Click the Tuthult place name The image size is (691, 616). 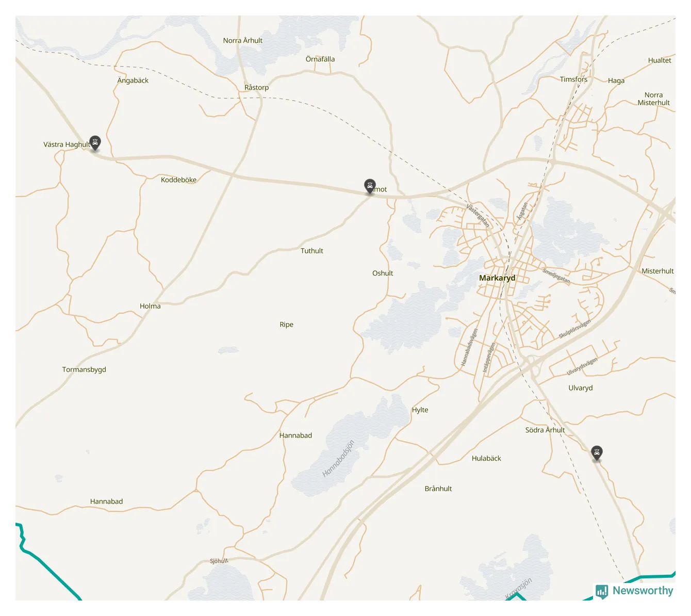312,251
